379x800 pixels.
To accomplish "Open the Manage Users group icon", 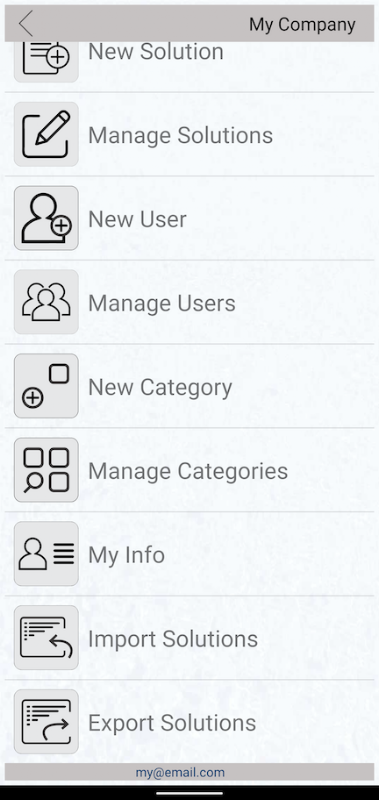I will (46, 302).
